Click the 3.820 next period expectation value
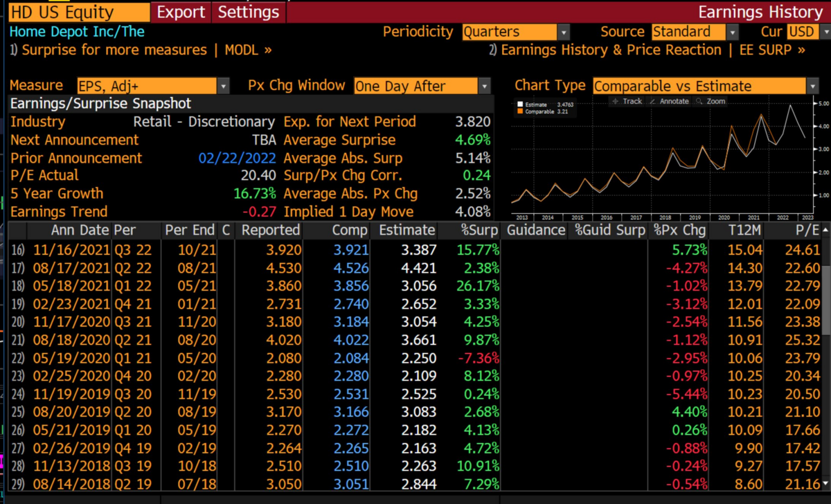The width and height of the screenshot is (831, 504). [x=473, y=122]
